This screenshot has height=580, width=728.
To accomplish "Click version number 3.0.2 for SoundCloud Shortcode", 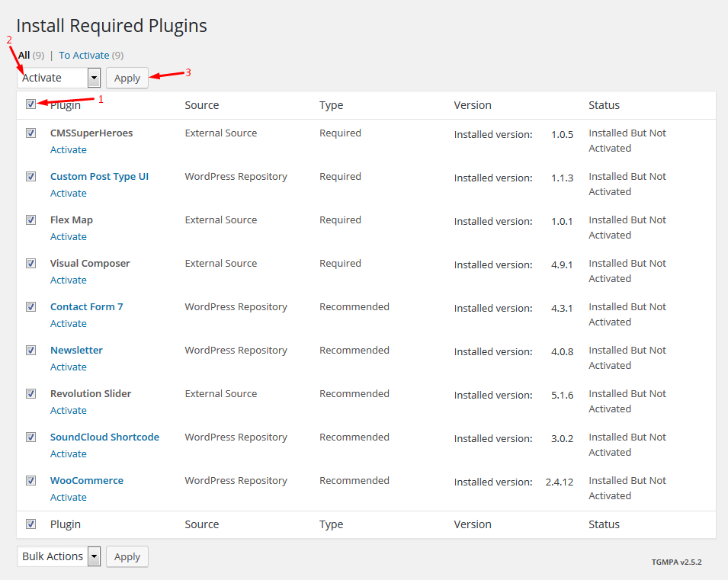I will [563, 438].
